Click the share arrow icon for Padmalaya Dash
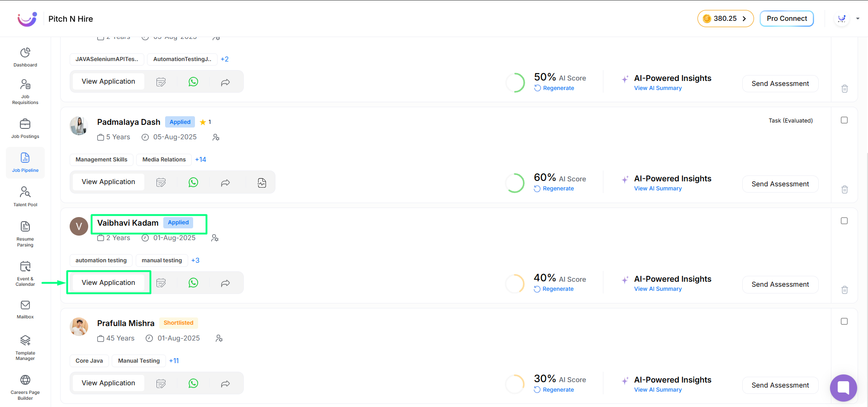The height and width of the screenshot is (407, 868). pyautogui.click(x=225, y=183)
